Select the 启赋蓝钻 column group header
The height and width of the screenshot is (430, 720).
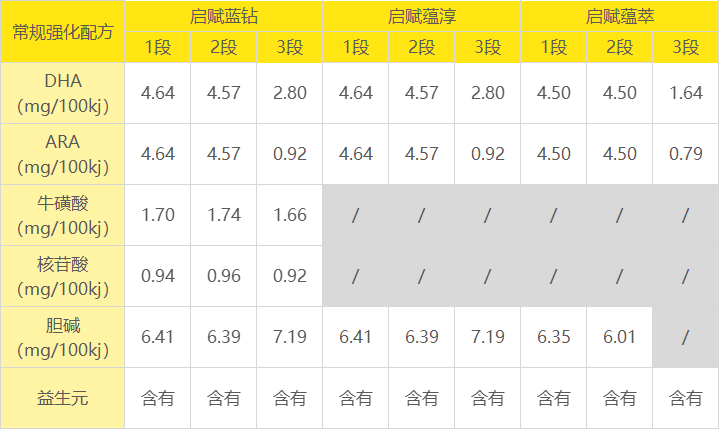pyautogui.click(x=223, y=16)
